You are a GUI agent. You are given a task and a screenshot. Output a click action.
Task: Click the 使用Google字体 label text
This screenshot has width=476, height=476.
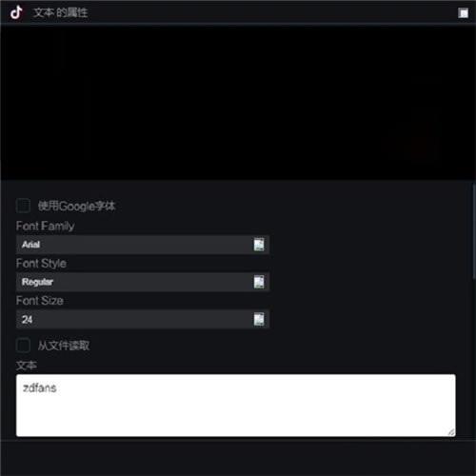76,207
